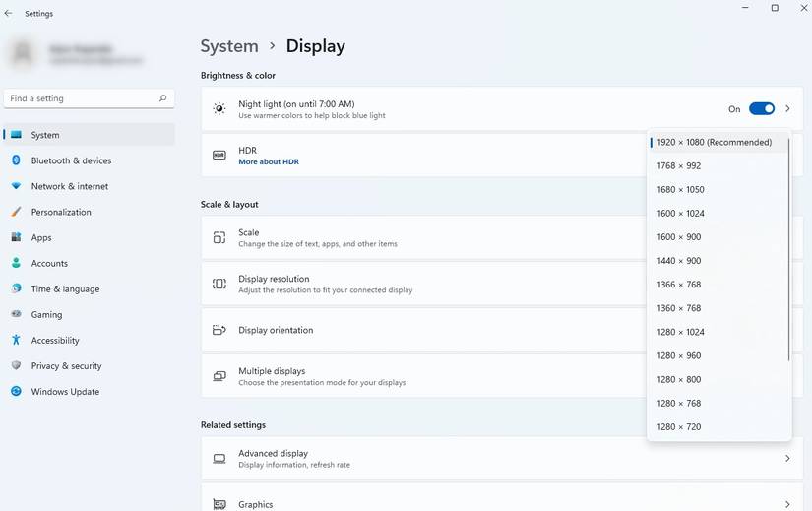Click the Bluetooth & devices sidebar icon
The height and width of the screenshot is (511, 812).
(x=16, y=160)
